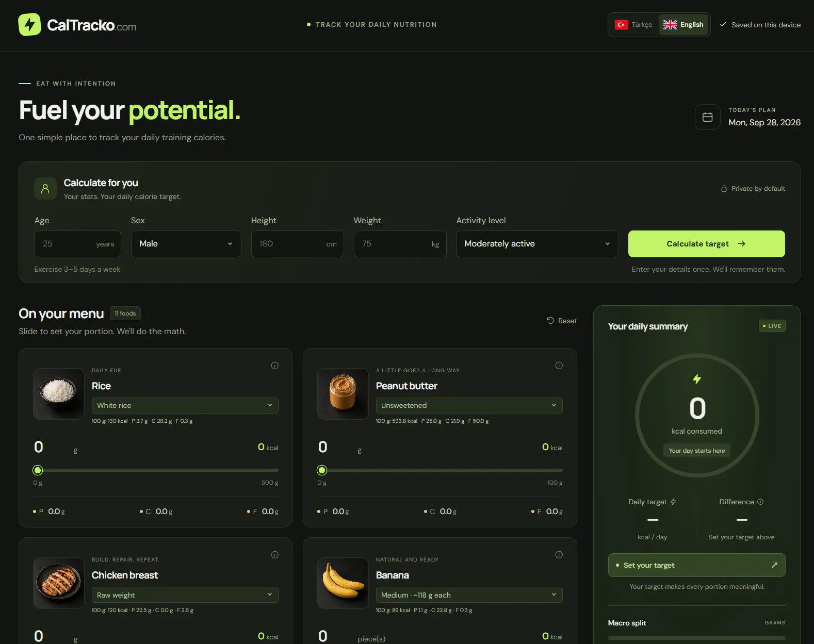The width and height of the screenshot is (814, 644).
Task: Expand the Raw weight chicken dropdown
Action: click(185, 595)
